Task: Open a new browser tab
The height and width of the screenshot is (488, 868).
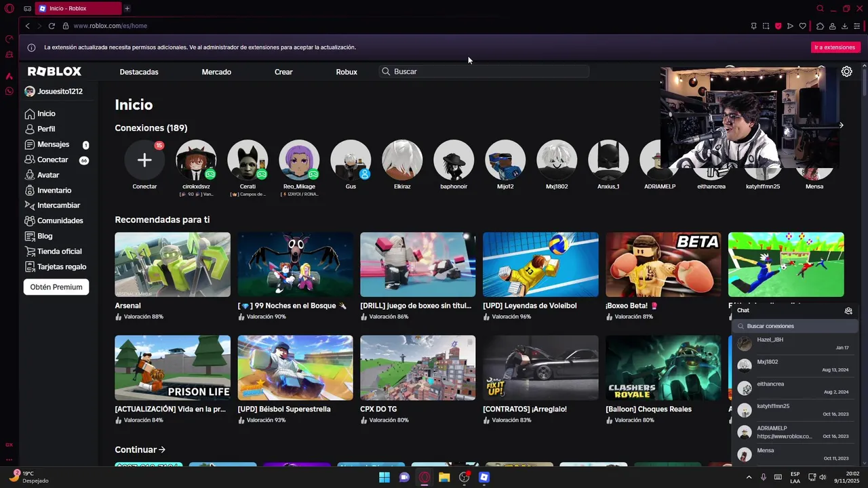Action: 127,8
